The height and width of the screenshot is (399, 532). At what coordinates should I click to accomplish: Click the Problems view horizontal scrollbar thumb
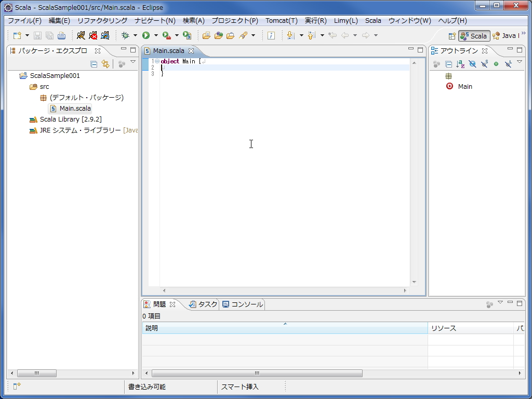pos(257,374)
